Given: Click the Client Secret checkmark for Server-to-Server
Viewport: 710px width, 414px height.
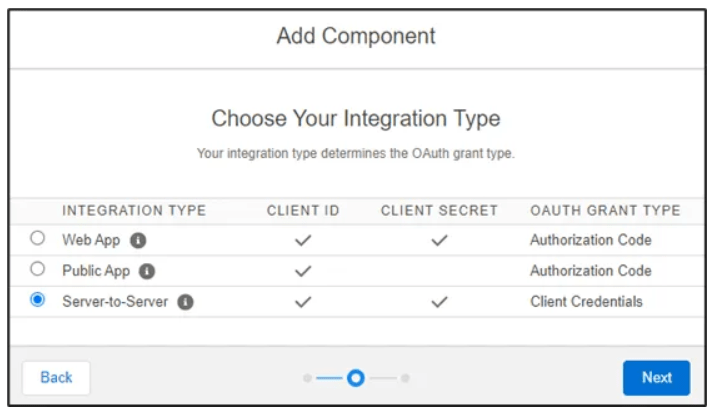Looking at the screenshot, I should [438, 302].
